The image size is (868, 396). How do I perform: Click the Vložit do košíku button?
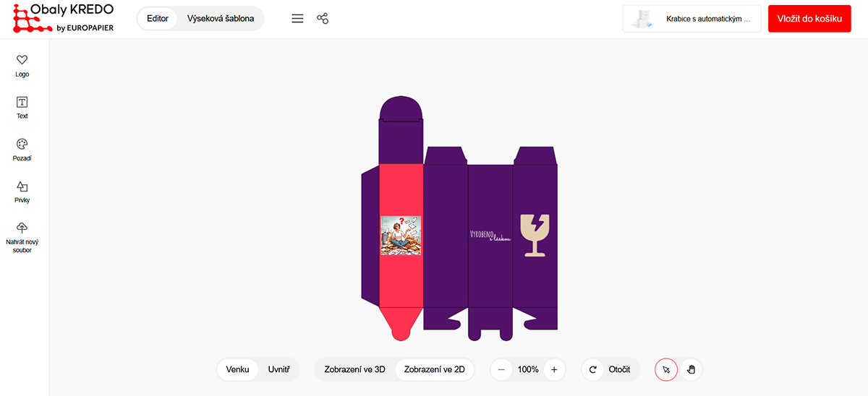[x=809, y=20]
